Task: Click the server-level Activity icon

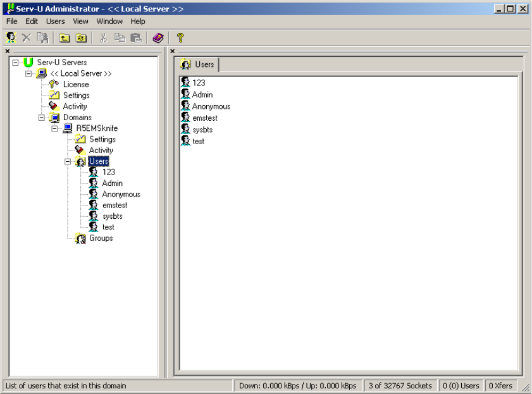Action: click(54, 106)
